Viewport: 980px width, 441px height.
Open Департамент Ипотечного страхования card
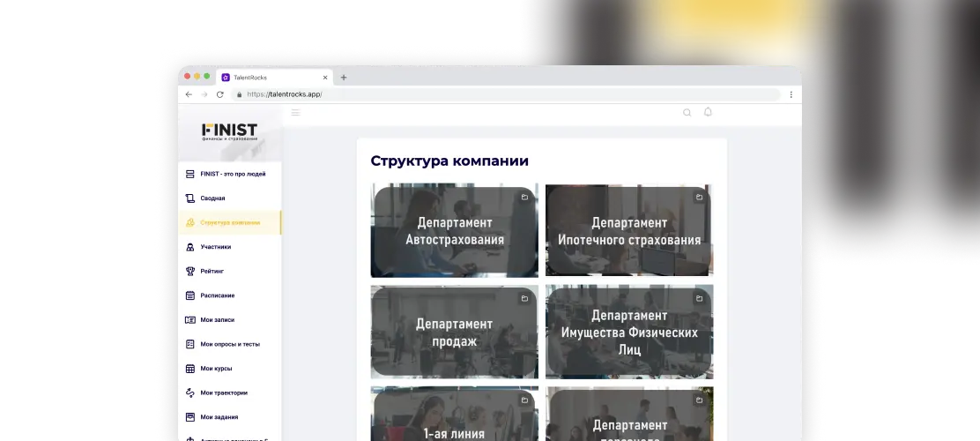pos(628,231)
